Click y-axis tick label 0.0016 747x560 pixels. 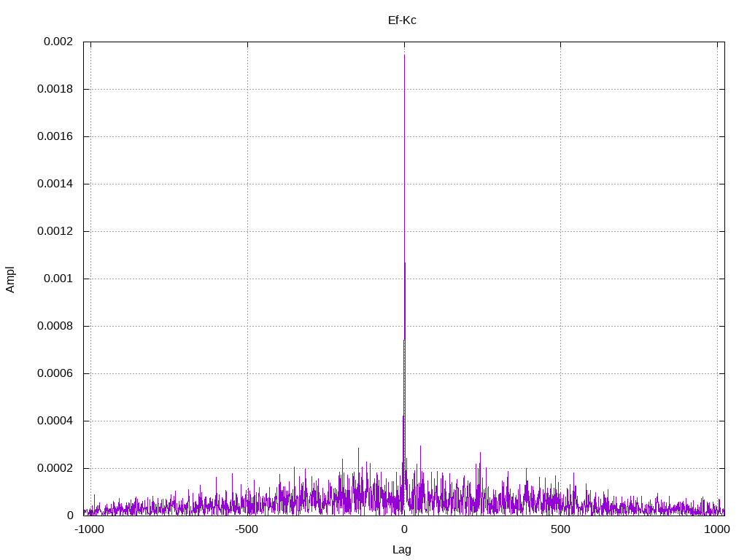coord(55,136)
